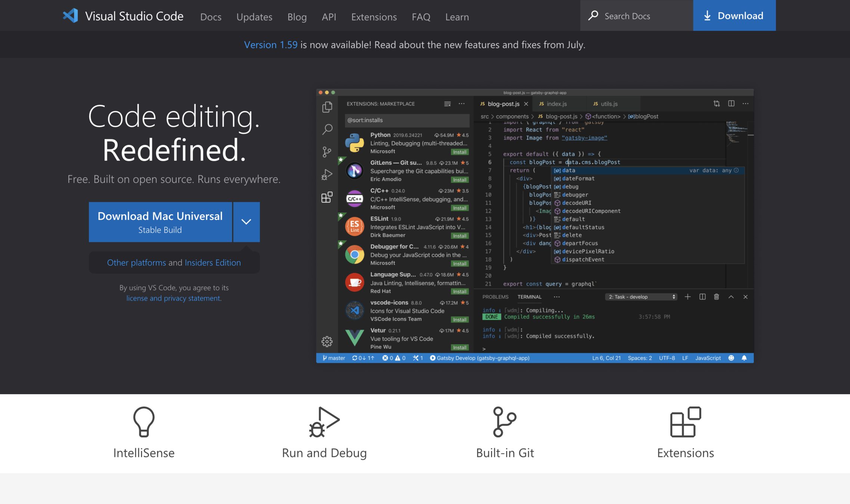Click the Visual Studio Code logo icon
The height and width of the screenshot is (504, 850).
pyautogui.click(x=70, y=16)
